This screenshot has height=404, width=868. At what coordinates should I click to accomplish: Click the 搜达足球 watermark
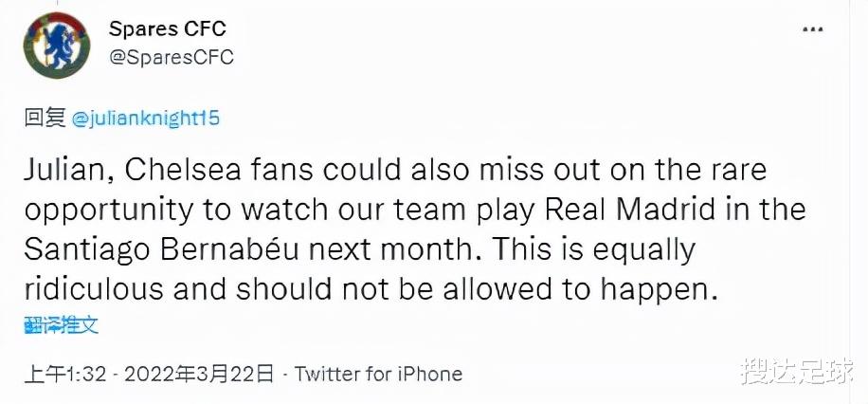(x=797, y=372)
